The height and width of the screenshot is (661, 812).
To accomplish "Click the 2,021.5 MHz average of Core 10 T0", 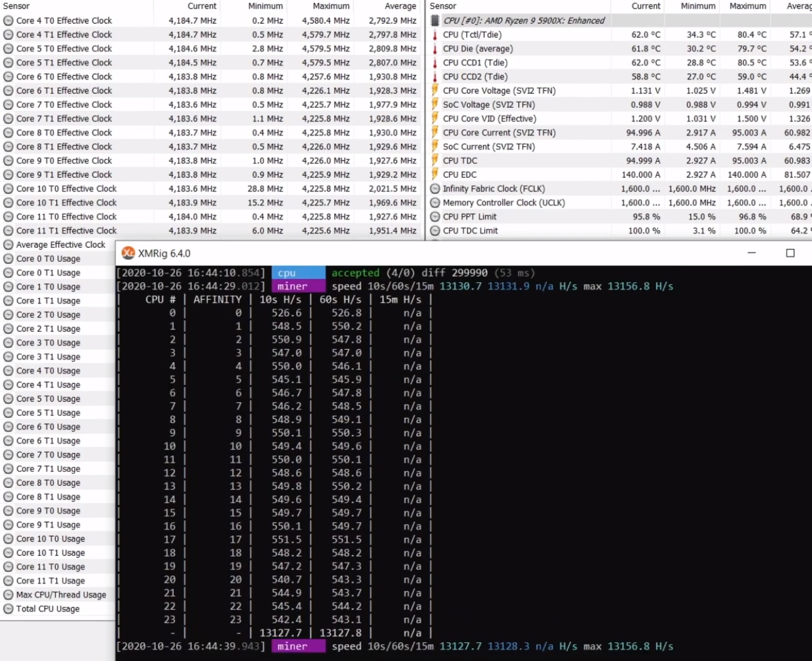I will pyautogui.click(x=393, y=189).
